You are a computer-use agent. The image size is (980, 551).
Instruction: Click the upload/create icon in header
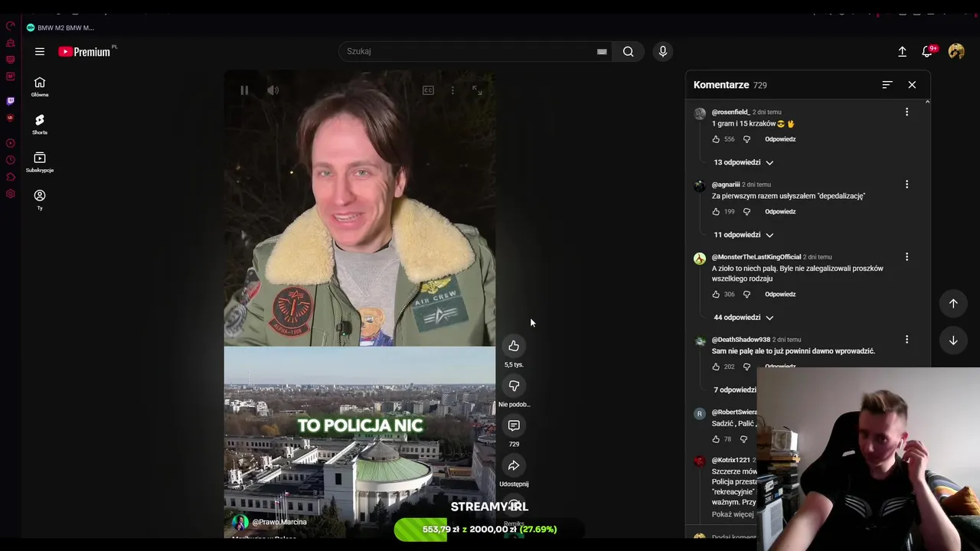(x=902, y=51)
